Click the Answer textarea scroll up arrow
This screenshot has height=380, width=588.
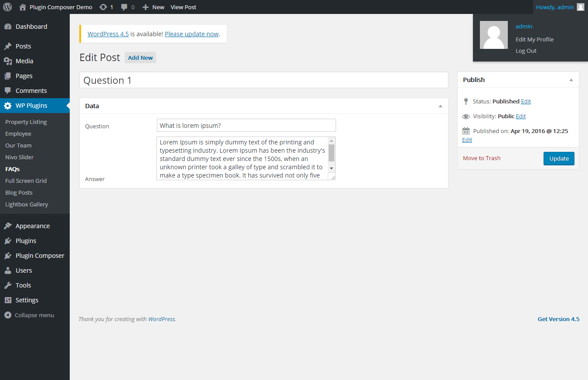click(x=331, y=140)
